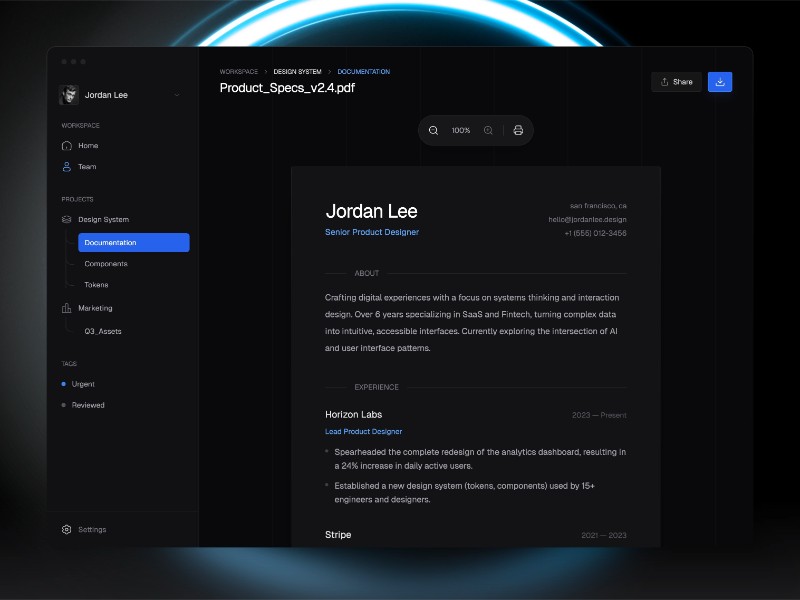Click the Home icon in sidebar
This screenshot has height=600, width=800.
(x=67, y=145)
